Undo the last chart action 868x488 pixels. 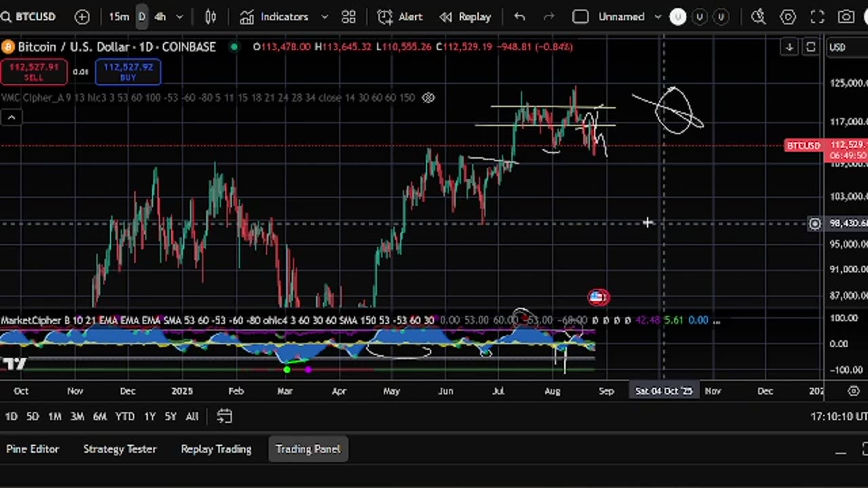[x=519, y=17]
